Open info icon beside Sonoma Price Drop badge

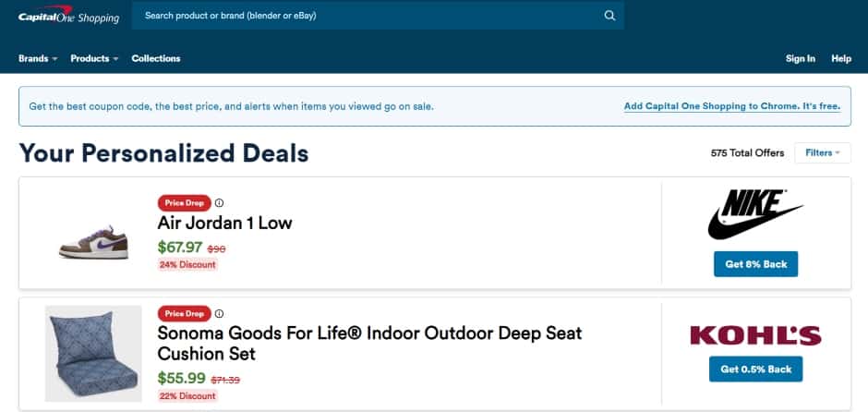point(219,313)
